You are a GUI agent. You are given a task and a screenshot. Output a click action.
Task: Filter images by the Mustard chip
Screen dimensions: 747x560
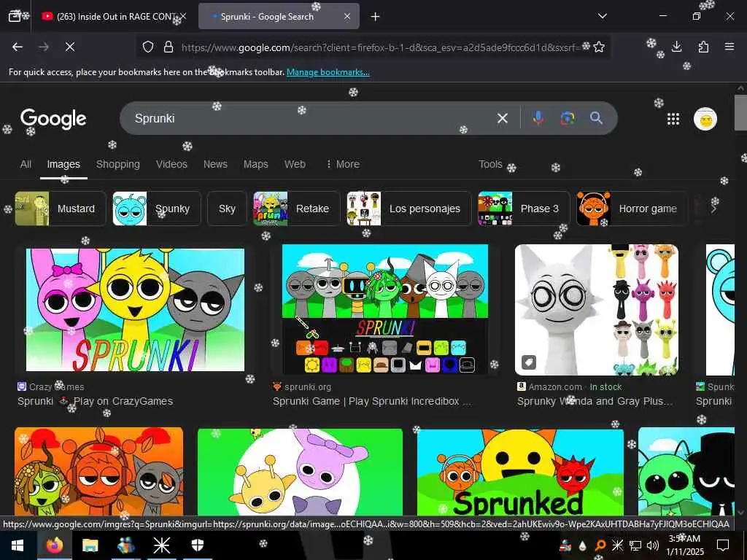pyautogui.click(x=60, y=209)
